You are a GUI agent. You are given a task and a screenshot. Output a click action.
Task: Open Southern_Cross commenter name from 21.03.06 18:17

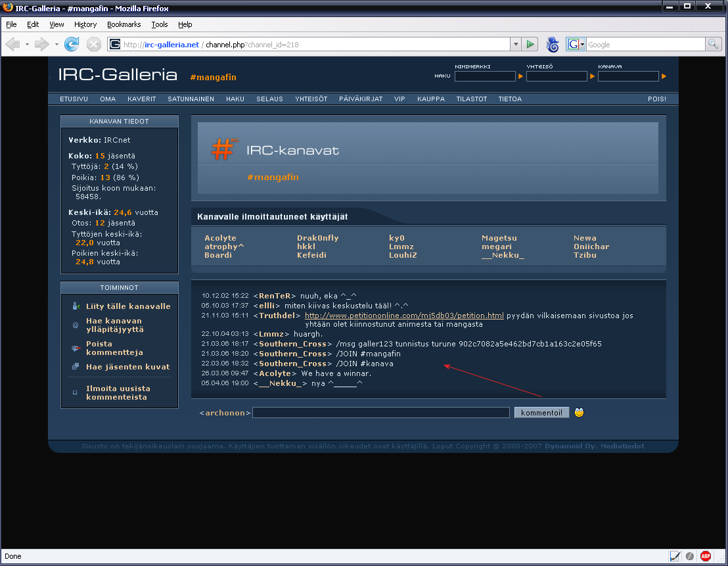coord(292,344)
